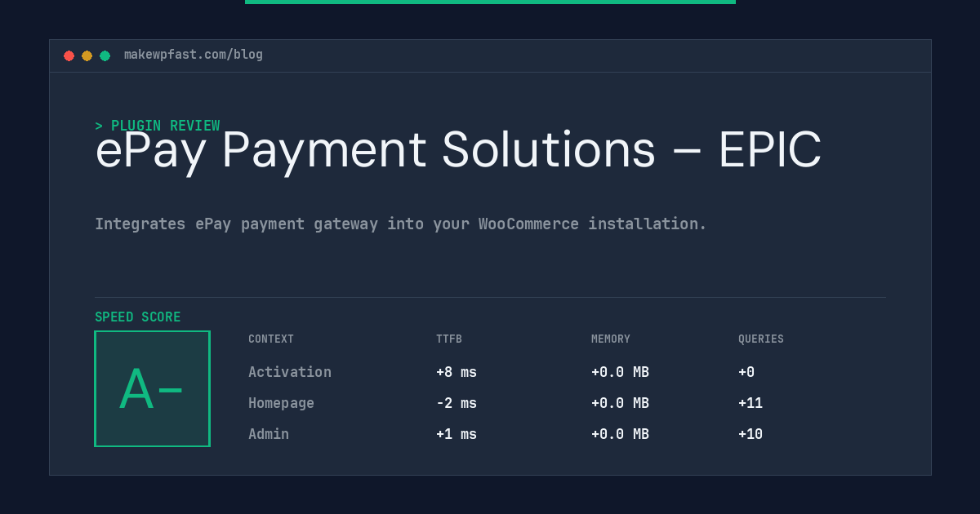Click the yellow window dot
The image size is (980, 514).
click(87, 55)
